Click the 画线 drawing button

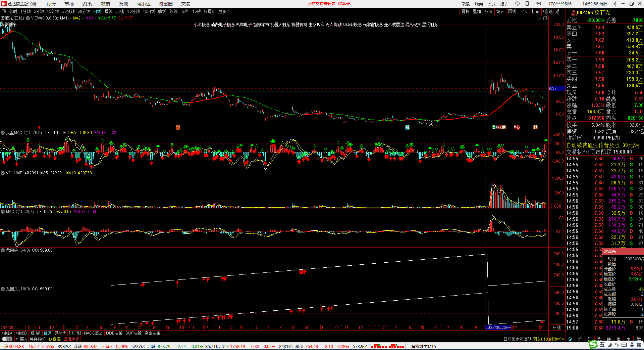(x=512, y=11)
